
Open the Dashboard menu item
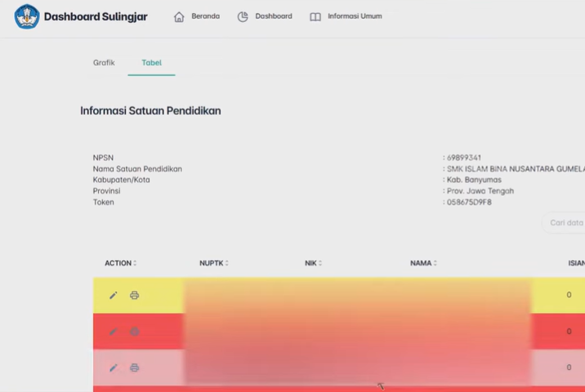[x=274, y=16]
